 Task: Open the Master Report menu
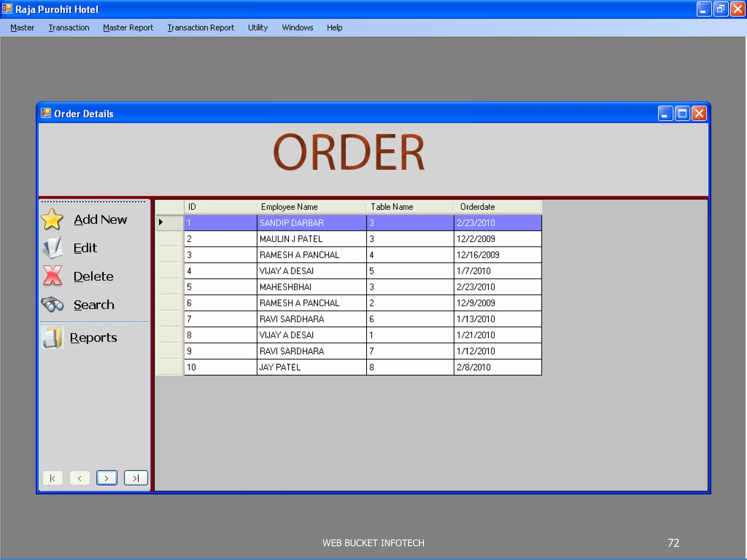tap(128, 28)
